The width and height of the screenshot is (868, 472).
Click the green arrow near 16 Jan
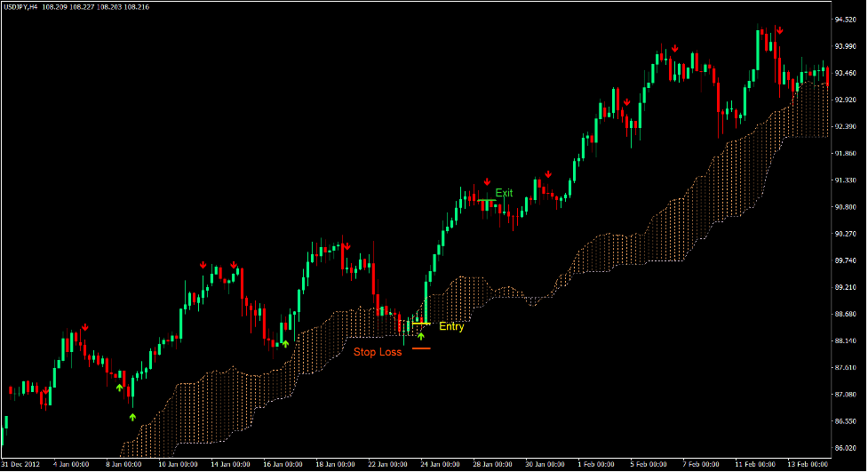pyautogui.click(x=285, y=343)
